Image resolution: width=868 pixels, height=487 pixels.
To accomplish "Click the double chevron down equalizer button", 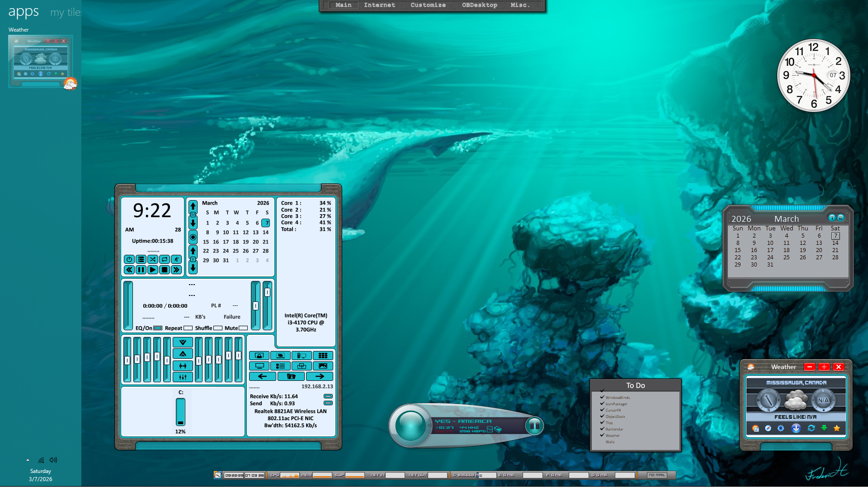I will coord(183,342).
